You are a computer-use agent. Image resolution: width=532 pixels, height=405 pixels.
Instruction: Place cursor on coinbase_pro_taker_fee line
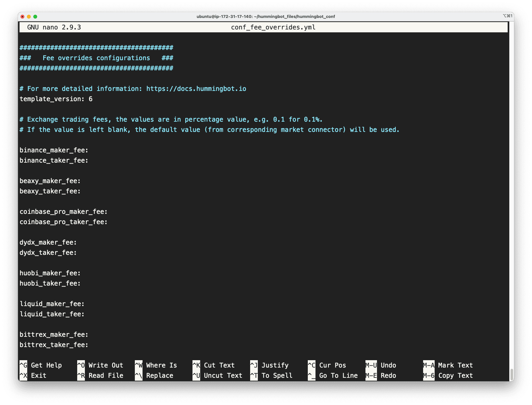tap(63, 222)
